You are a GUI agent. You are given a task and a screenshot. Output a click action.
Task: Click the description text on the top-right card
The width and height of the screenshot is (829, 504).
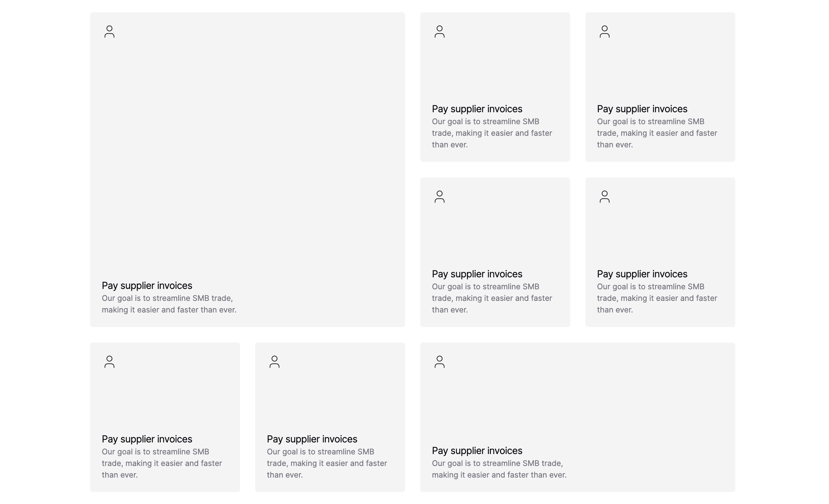[x=656, y=133]
